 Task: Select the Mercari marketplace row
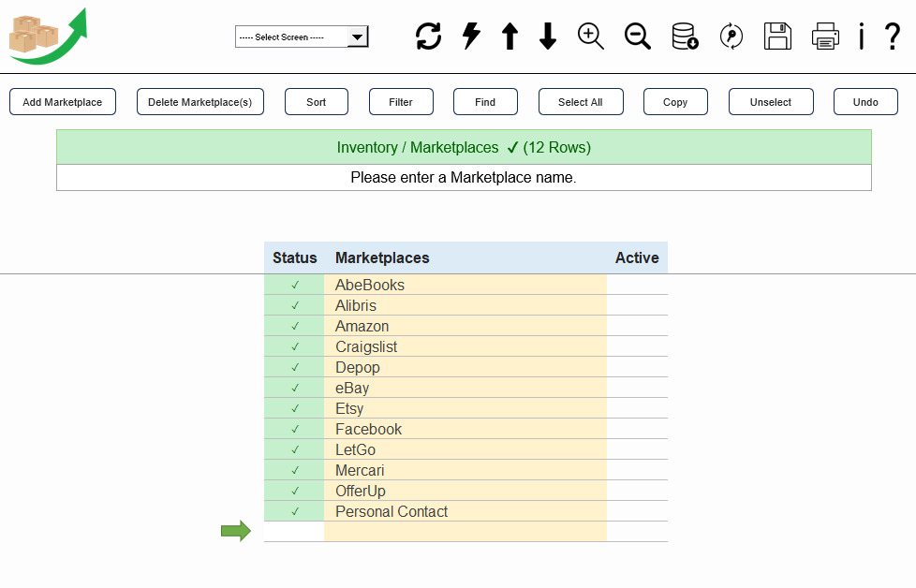(x=465, y=470)
